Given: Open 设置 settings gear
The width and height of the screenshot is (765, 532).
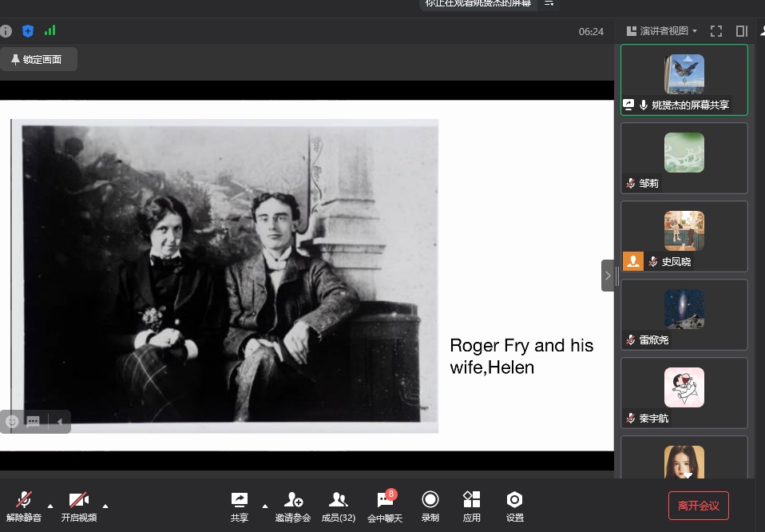Looking at the screenshot, I should coord(515,506).
